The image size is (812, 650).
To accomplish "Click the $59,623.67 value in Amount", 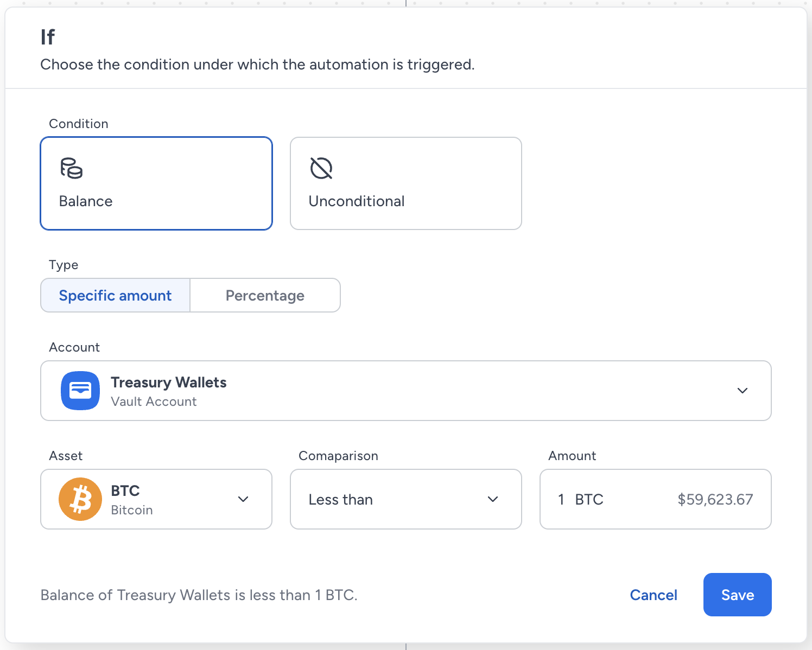I will (715, 500).
